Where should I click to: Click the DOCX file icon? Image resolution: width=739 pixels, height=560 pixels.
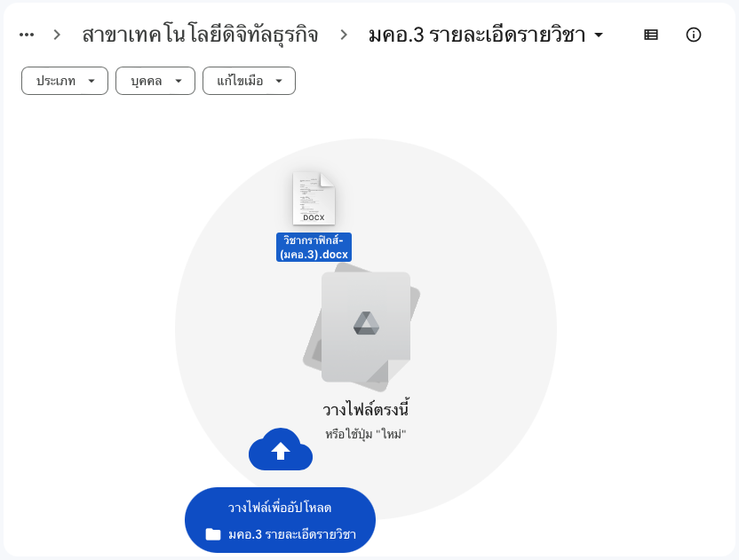point(314,198)
